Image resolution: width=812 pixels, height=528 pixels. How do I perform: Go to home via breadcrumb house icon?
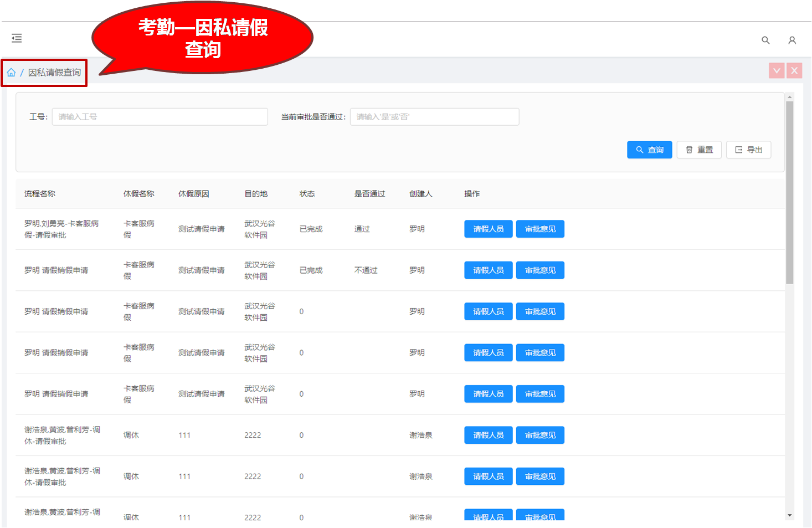point(11,73)
